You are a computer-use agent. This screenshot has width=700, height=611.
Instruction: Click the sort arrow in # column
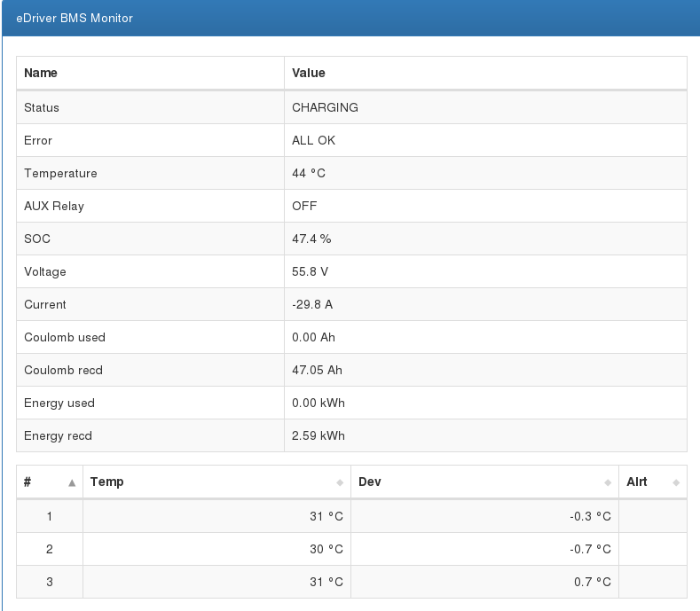[72, 482]
